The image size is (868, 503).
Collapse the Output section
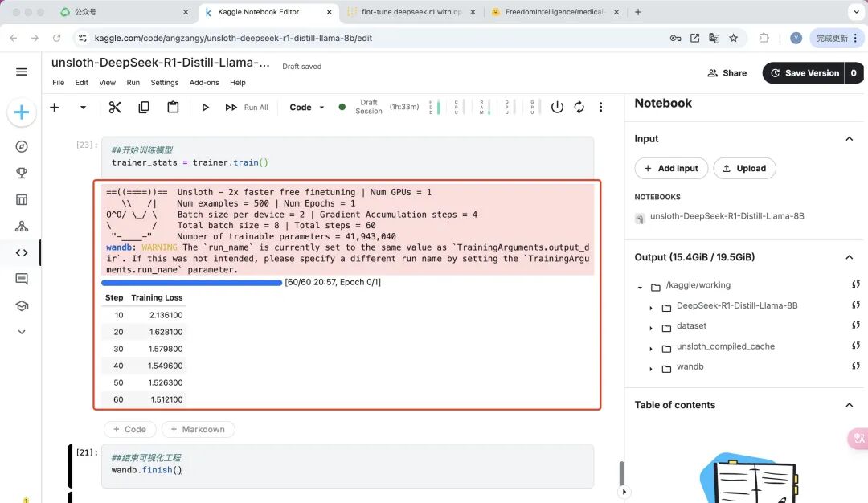point(850,257)
